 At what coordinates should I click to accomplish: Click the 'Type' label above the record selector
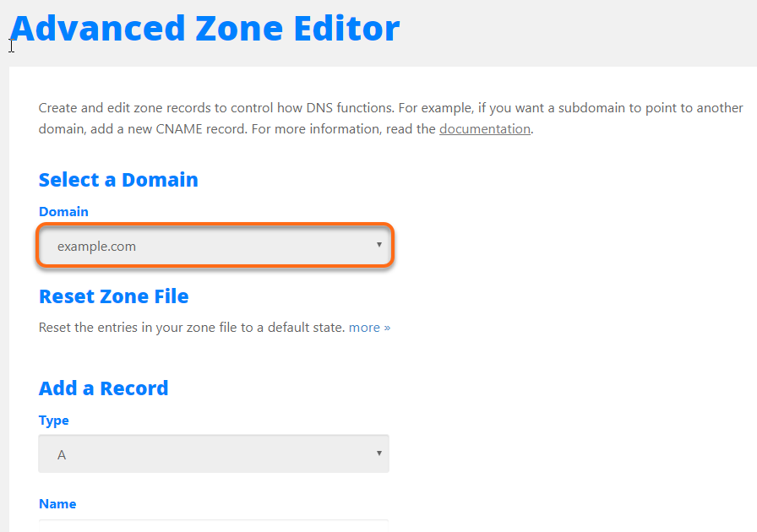click(x=53, y=420)
